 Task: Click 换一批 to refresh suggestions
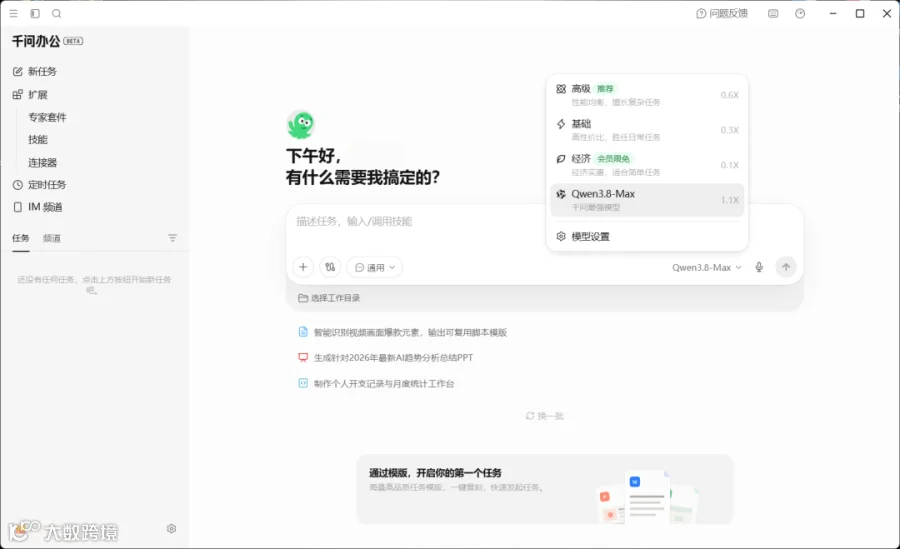[545, 416]
